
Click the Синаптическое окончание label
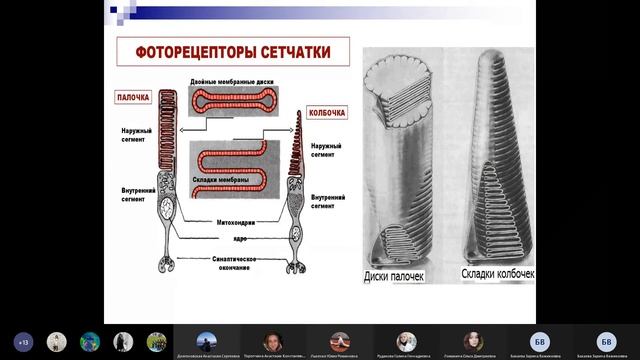(234, 263)
